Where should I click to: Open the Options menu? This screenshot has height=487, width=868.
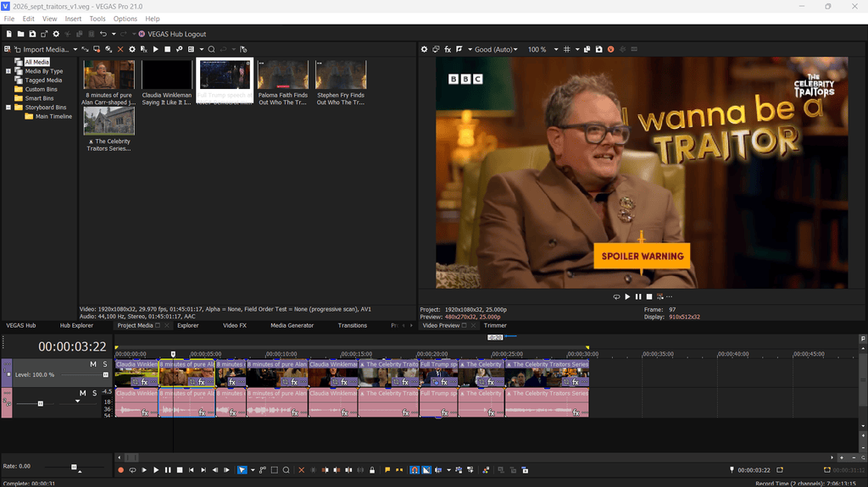[x=125, y=19]
